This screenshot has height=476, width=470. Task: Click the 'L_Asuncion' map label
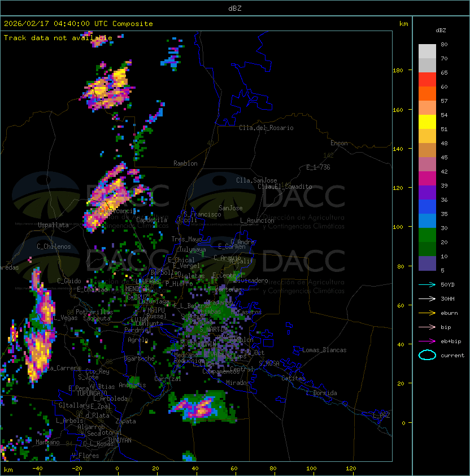[x=257, y=220]
